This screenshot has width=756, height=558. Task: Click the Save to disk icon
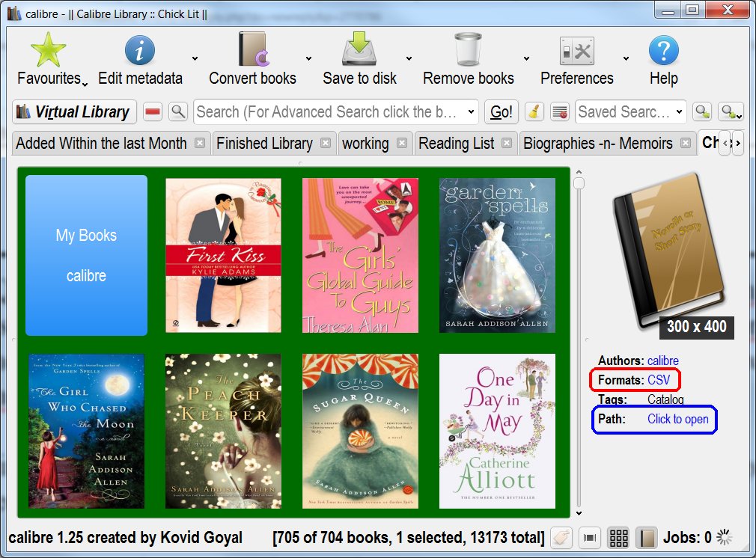[x=359, y=49]
